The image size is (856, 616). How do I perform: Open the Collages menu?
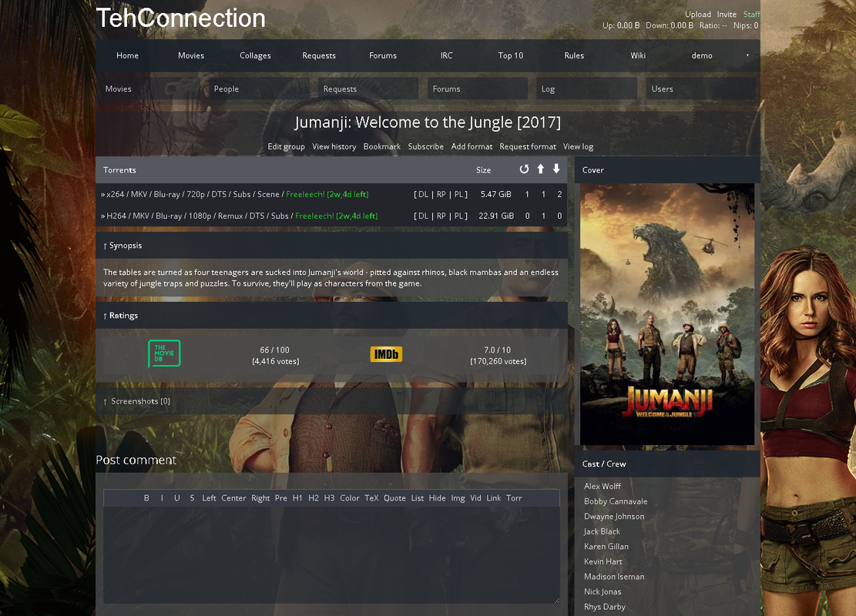pos(255,55)
